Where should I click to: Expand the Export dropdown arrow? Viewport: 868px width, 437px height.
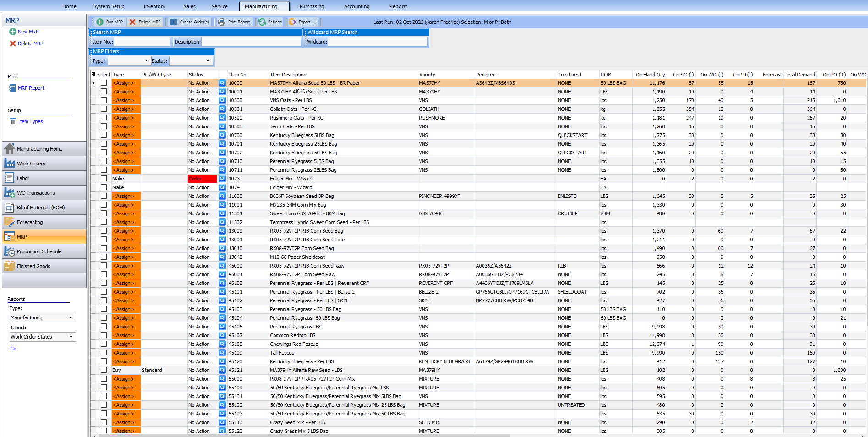pos(315,22)
